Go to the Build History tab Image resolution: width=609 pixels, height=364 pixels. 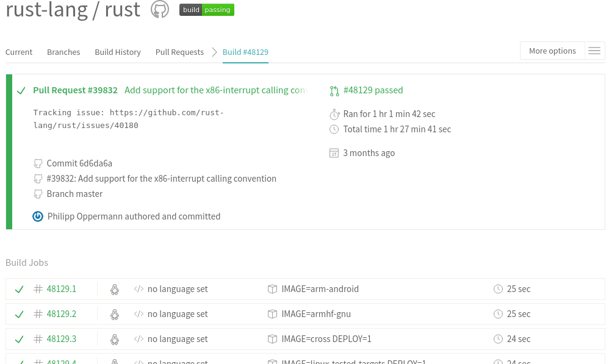[x=118, y=52]
